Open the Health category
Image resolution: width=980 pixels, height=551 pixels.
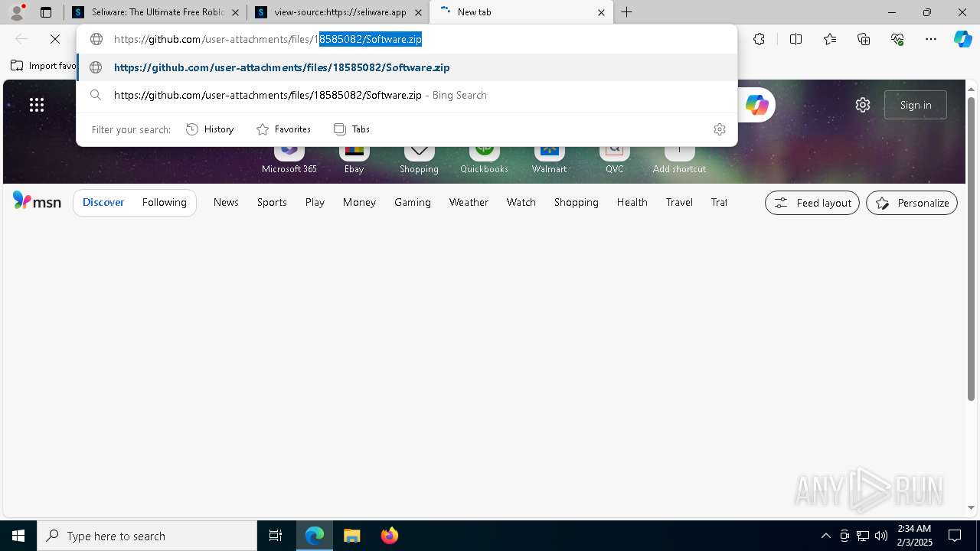(632, 202)
